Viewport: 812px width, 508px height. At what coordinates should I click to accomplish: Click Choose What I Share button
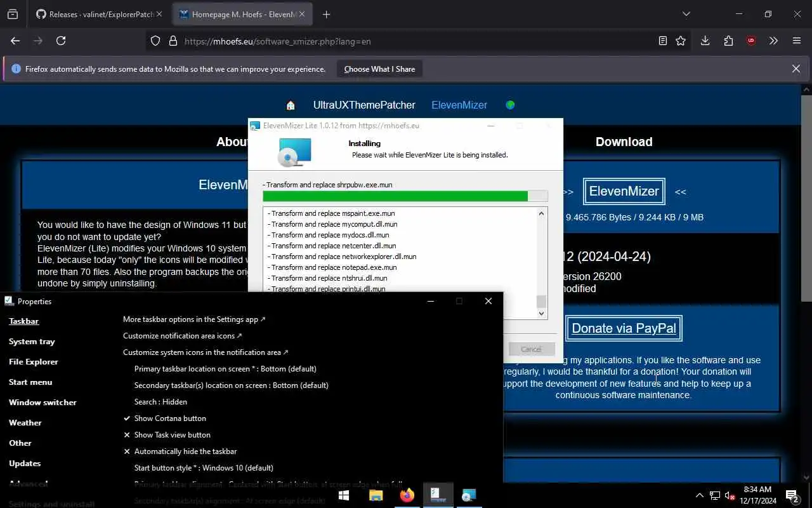click(379, 69)
